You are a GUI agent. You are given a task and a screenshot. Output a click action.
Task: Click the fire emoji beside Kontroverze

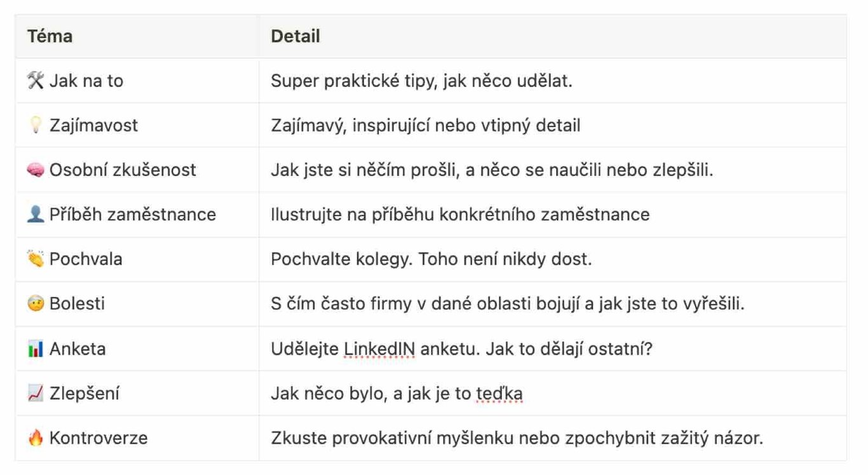[x=35, y=438]
